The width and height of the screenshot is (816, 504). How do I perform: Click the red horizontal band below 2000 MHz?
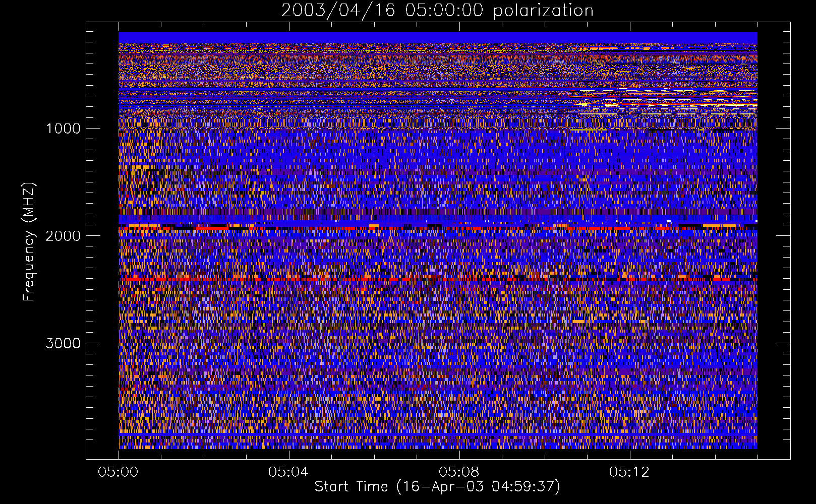(438, 279)
